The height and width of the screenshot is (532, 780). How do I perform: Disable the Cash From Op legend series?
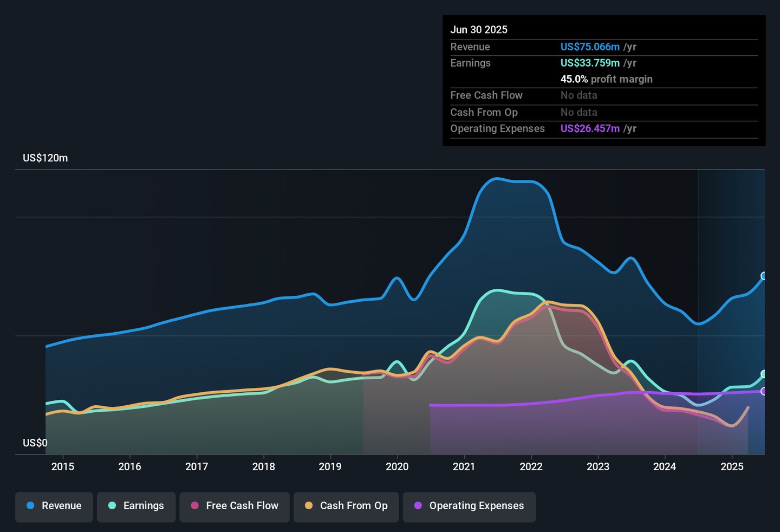tap(346, 506)
